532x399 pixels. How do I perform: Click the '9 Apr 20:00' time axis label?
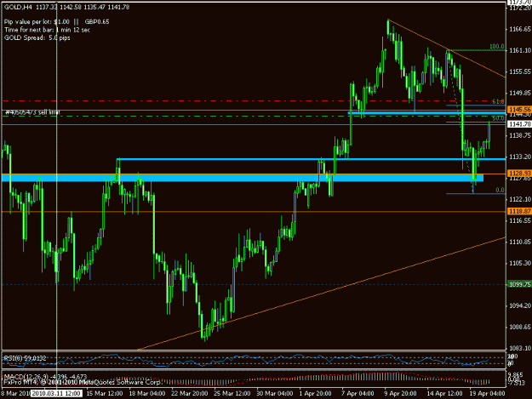click(x=400, y=394)
